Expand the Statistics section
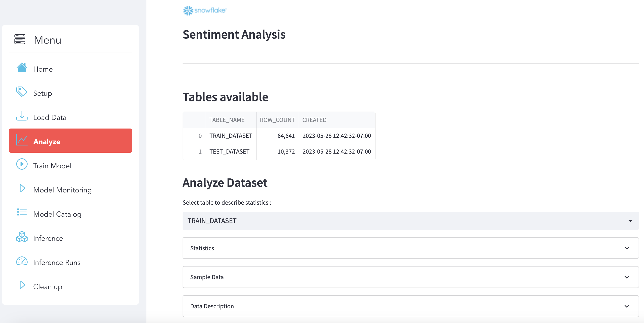The width and height of the screenshot is (644, 323). point(410,248)
